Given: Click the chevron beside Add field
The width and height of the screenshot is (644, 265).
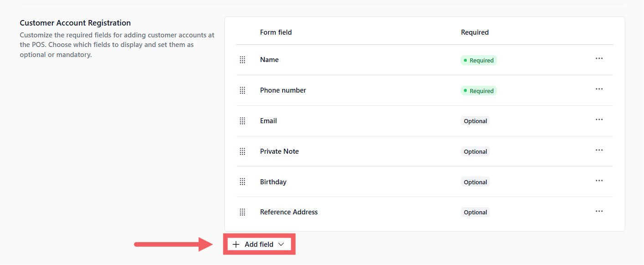Looking at the screenshot, I should [x=281, y=244].
